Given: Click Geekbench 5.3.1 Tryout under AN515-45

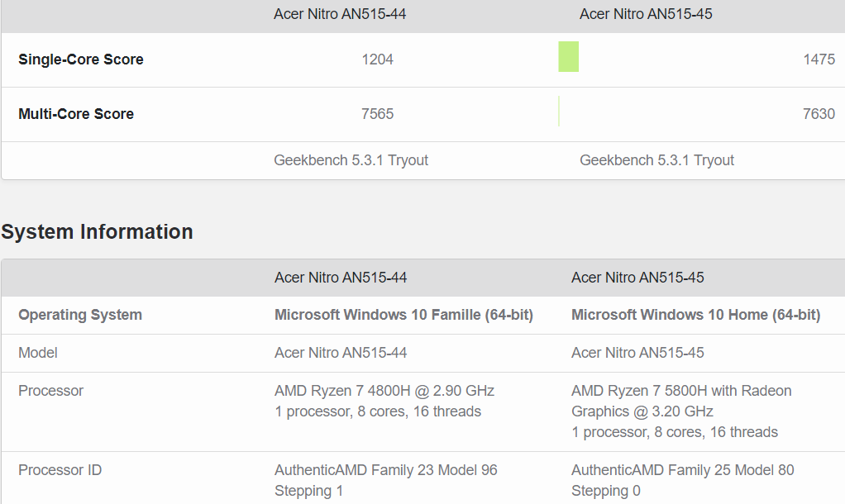Looking at the screenshot, I should 656,160.
